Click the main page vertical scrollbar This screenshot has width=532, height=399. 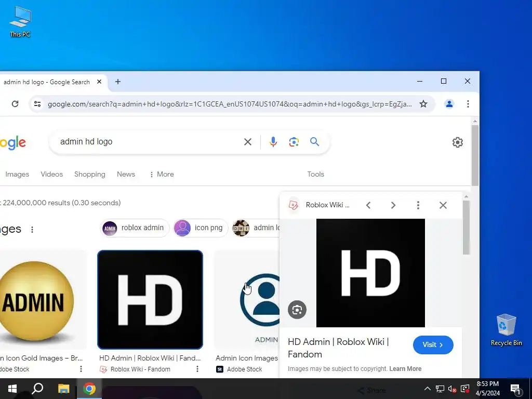[475, 155]
